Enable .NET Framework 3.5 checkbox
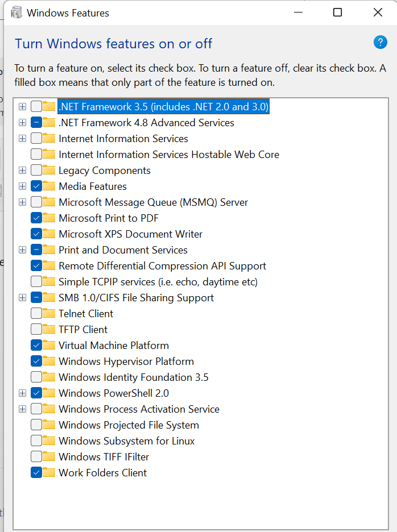The height and width of the screenshot is (532, 397). point(36,106)
